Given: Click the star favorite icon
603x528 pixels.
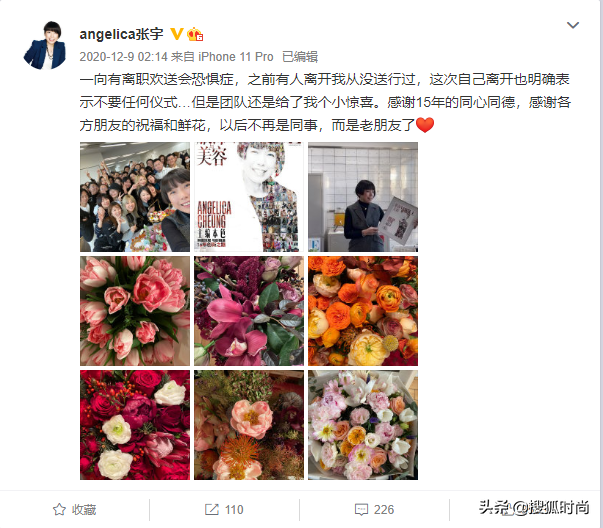Looking at the screenshot, I should click(x=59, y=510).
